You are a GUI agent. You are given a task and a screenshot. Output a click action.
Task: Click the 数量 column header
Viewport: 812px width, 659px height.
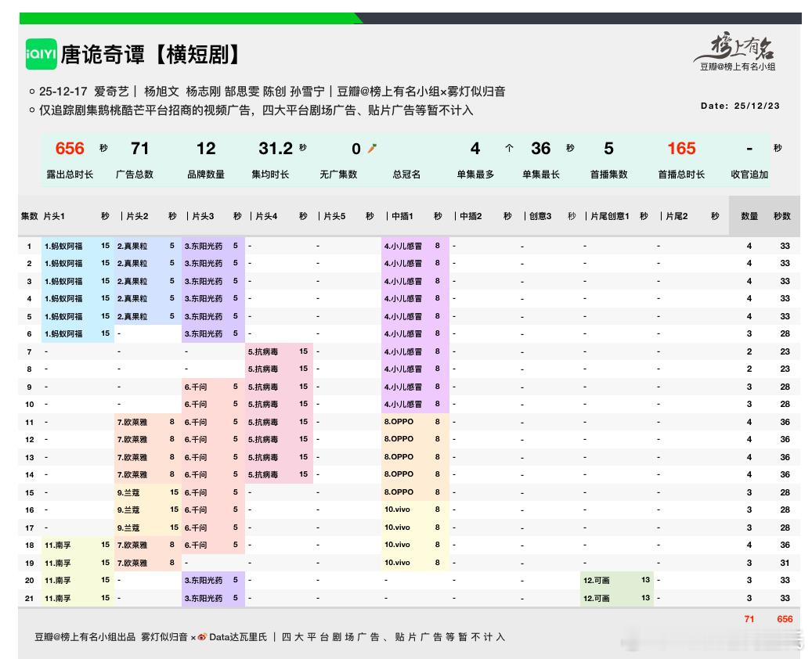tap(749, 216)
